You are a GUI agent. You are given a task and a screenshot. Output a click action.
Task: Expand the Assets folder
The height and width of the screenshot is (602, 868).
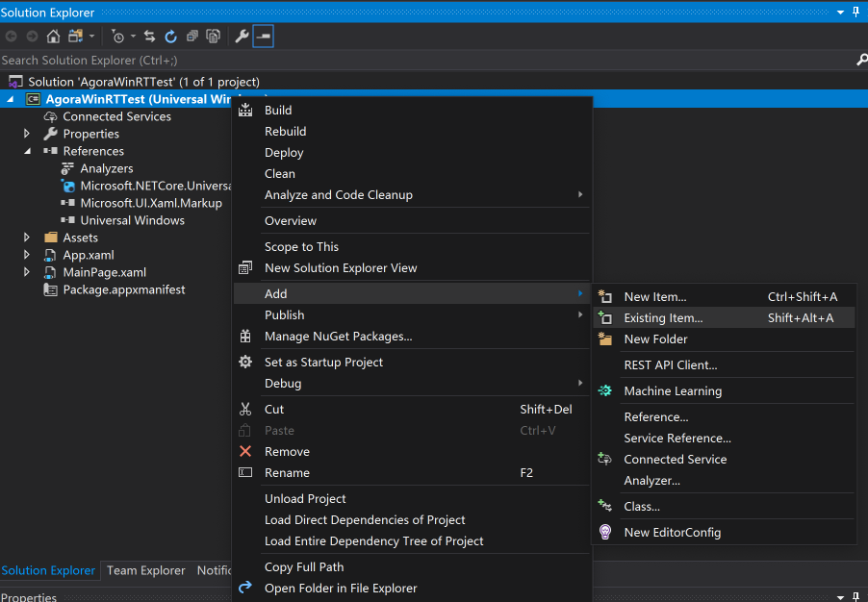pos(27,238)
